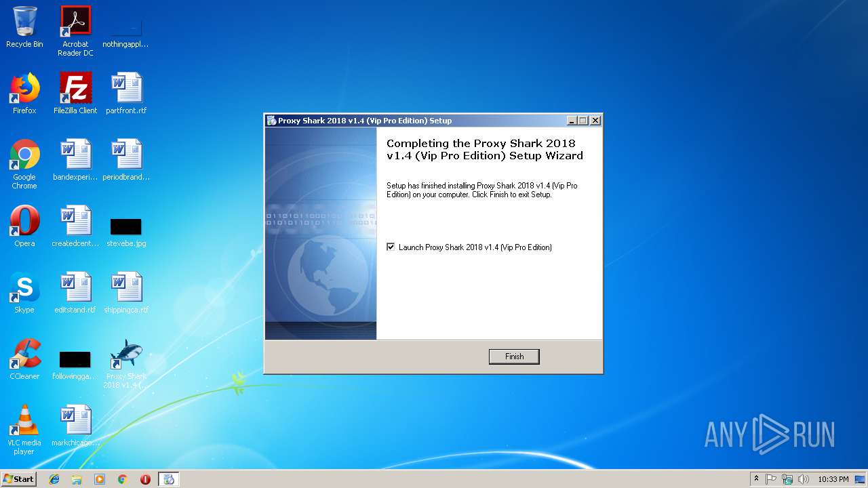Select Proxy Shark 2018 desktop shortcut

coord(126,363)
